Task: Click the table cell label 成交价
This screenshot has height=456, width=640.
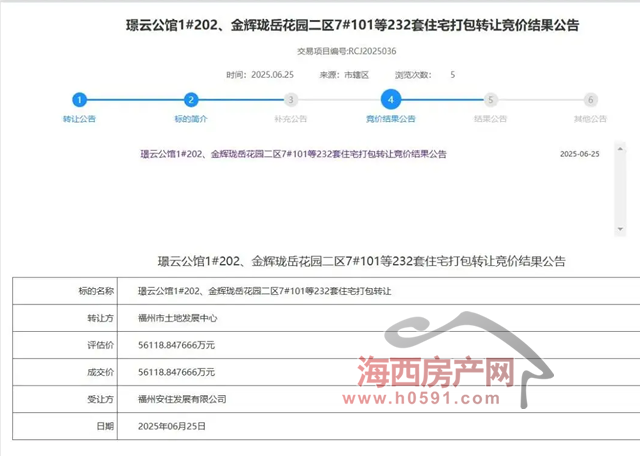Action: [x=100, y=372]
